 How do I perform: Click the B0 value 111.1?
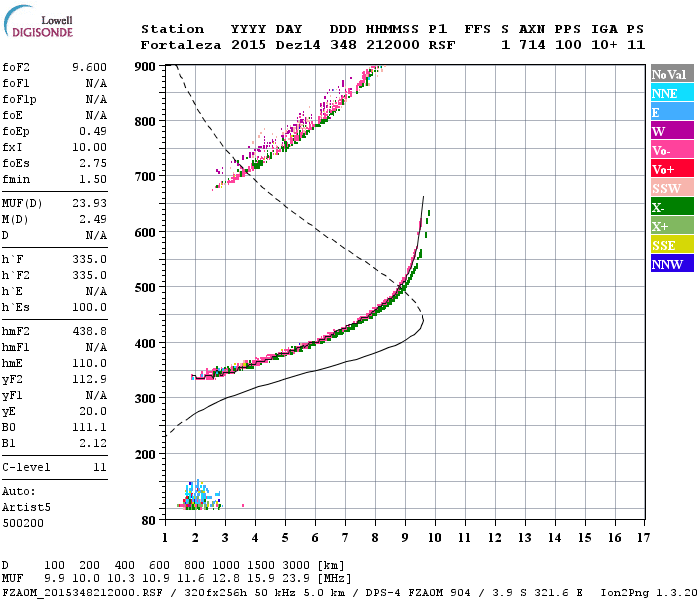(89, 427)
